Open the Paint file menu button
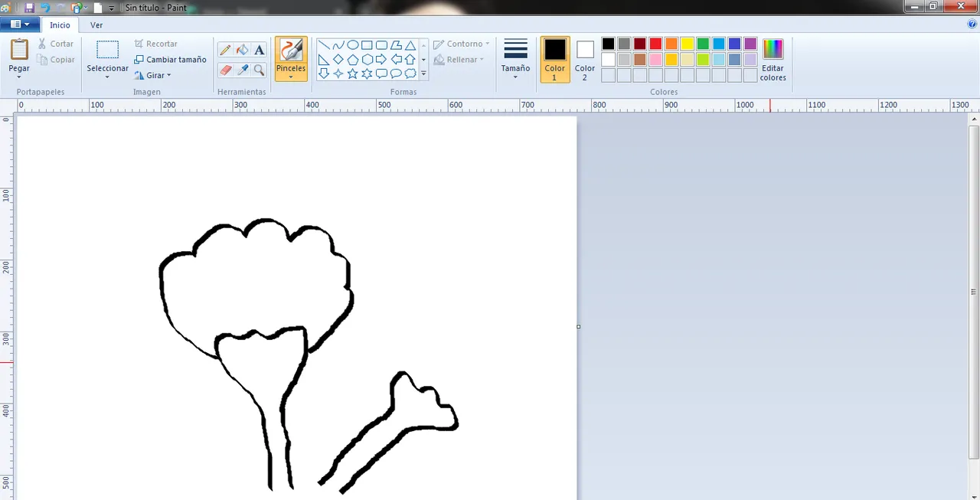Screen dimensions: 980x500 21,25
